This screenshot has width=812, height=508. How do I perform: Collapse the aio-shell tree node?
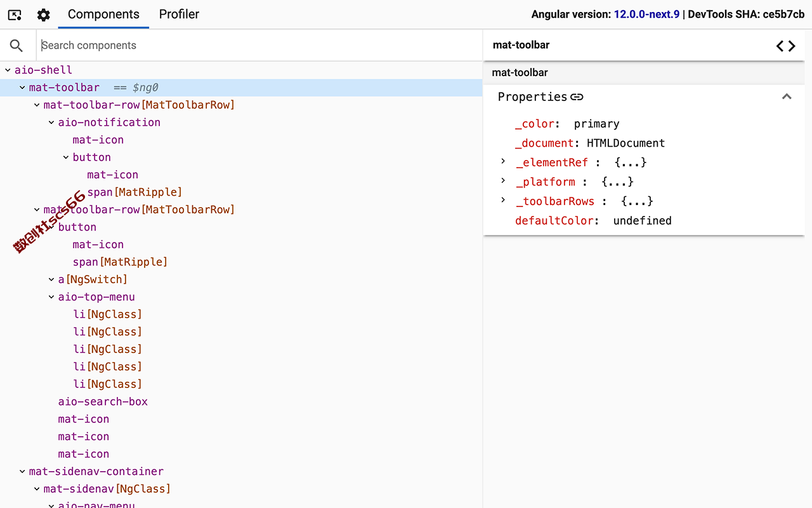8,70
